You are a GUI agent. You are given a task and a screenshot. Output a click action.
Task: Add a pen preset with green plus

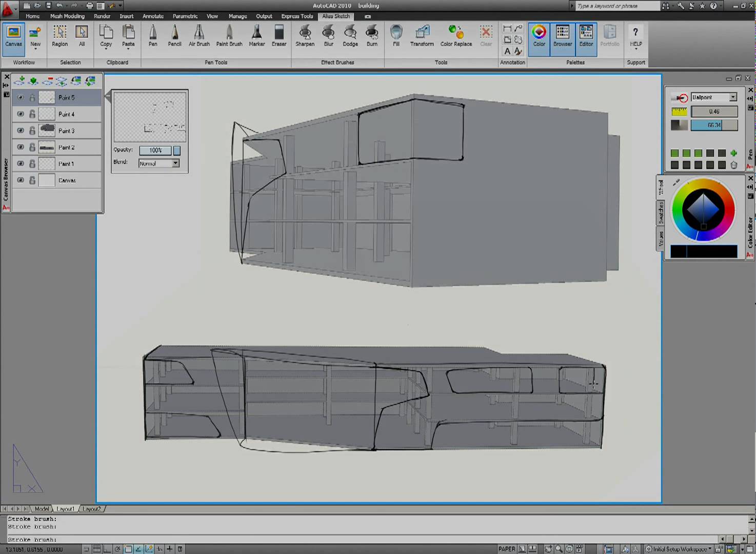tap(733, 153)
